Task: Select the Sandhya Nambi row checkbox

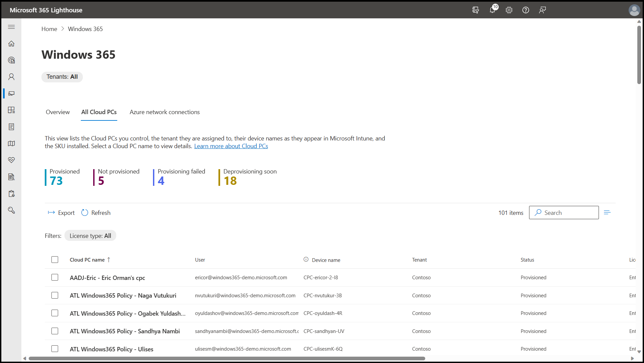Action: 55,331
